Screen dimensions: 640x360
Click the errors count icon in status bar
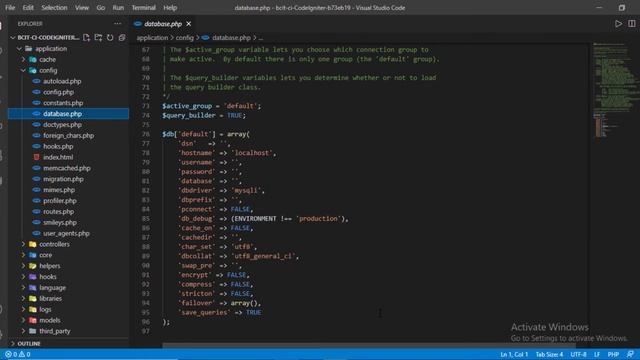(x=11, y=354)
